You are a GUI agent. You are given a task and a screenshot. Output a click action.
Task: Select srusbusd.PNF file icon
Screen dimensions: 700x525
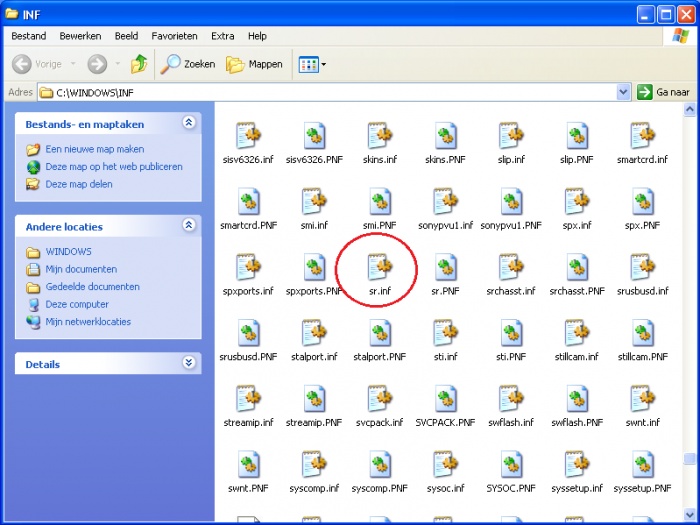click(248, 333)
